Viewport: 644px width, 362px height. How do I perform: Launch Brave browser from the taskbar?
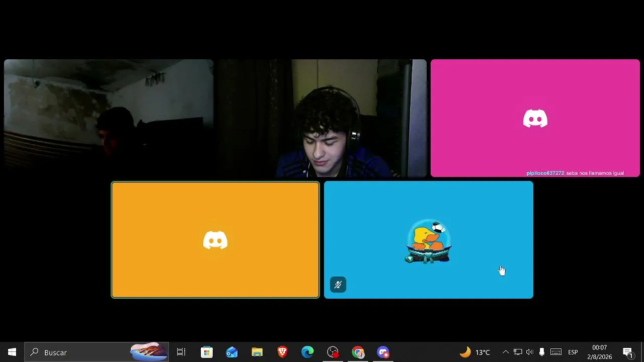[x=282, y=352]
